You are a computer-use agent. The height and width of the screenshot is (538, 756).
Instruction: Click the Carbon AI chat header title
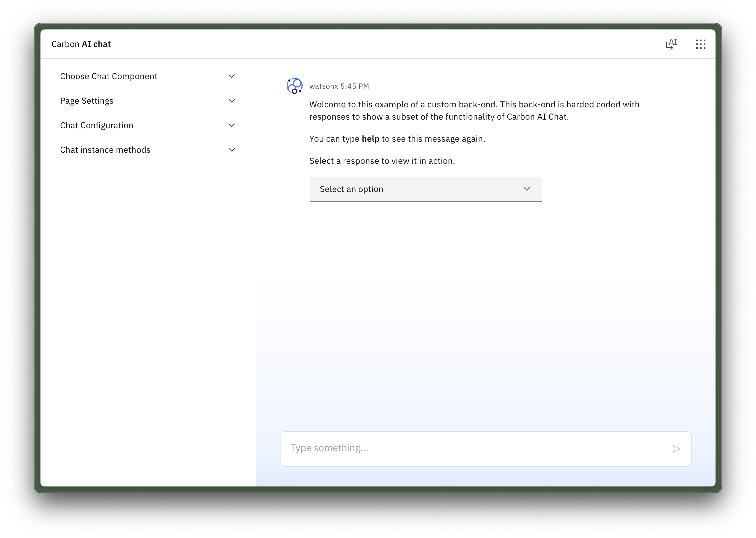tap(81, 44)
